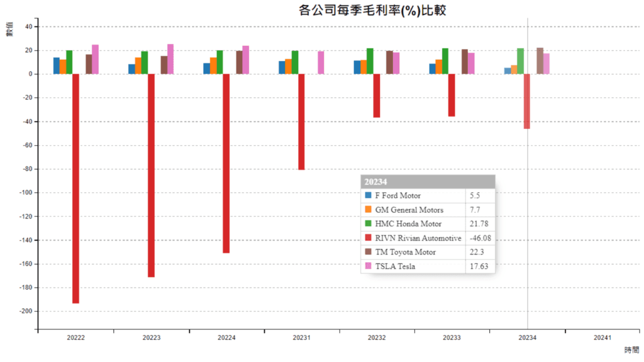Click the 數值 y-axis title
Viewport: 644px width, 362px height.
[10, 29]
